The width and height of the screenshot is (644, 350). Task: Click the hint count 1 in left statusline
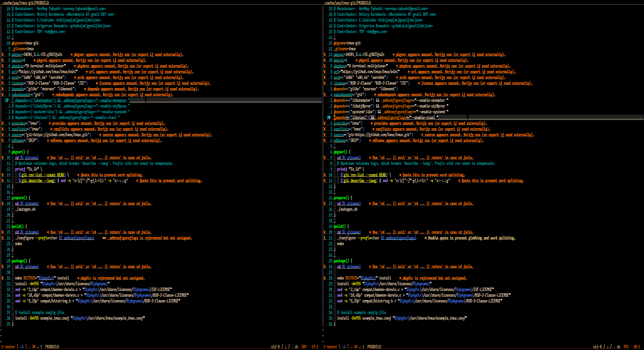40,347
